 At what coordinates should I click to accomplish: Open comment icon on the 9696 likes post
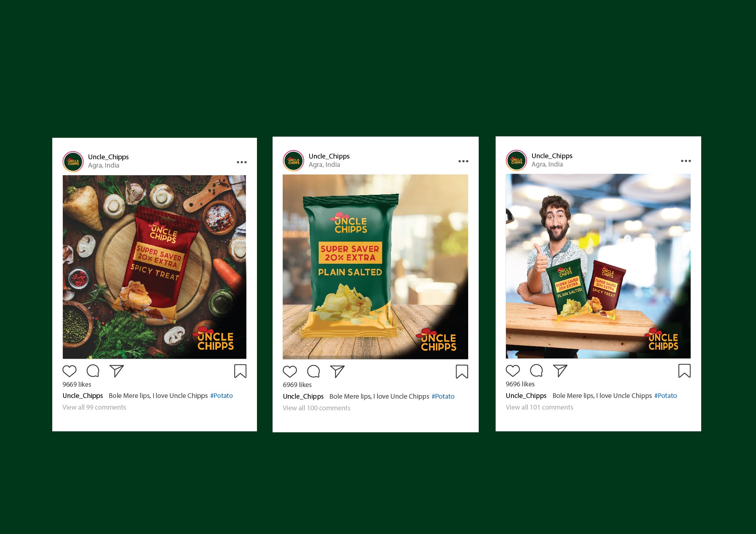pyautogui.click(x=536, y=371)
